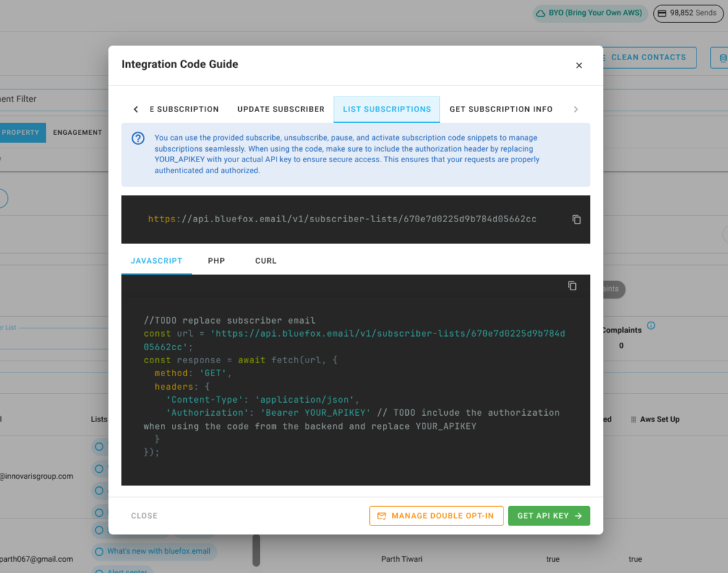Viewport: 728px width, 573px height.
Task: Click the question mark info icon
Action: [x=138, y=139]
